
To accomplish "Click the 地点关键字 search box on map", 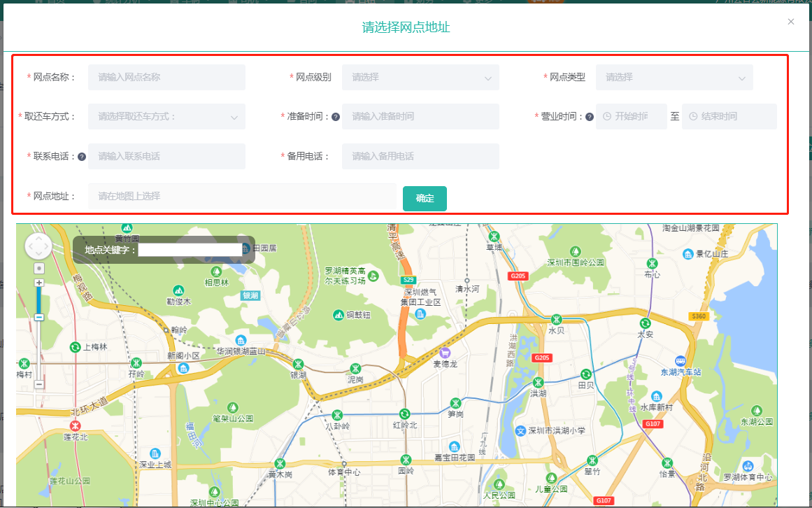I will coord(189,250).
